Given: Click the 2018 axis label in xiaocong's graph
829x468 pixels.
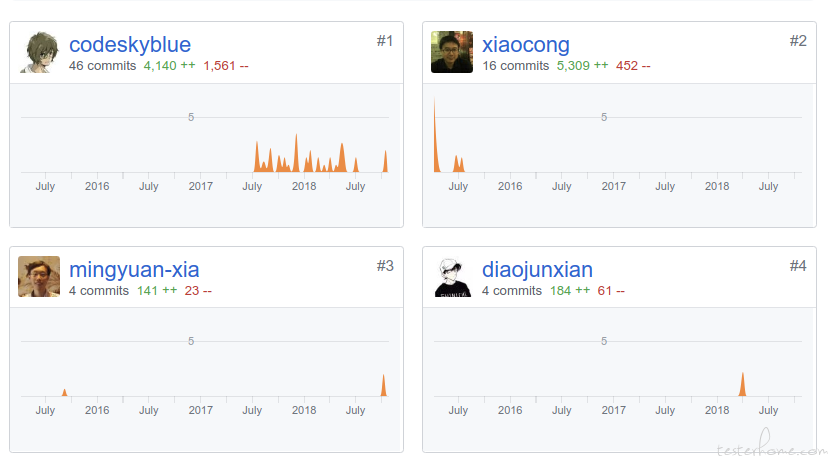Looking at the screenshot, I should [x=717, y=186].
